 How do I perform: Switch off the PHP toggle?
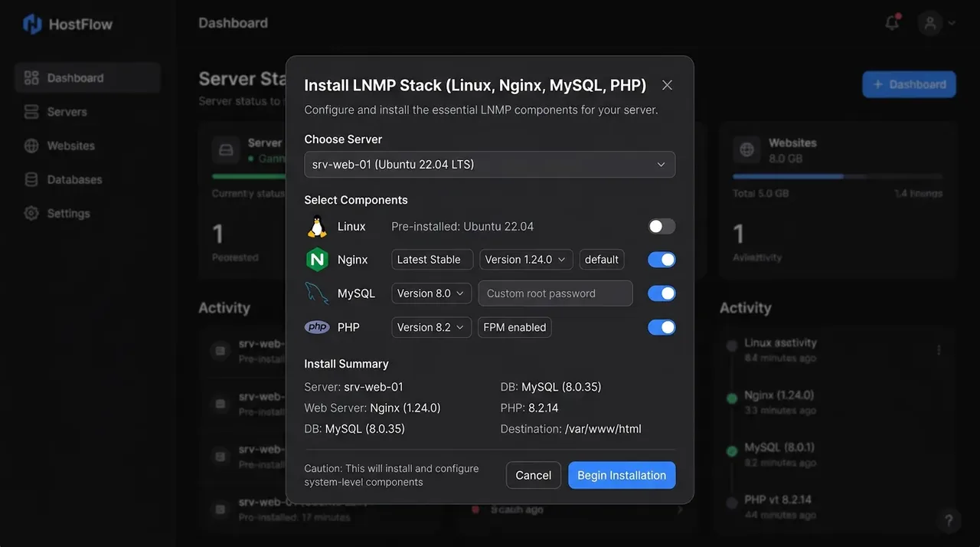(x=661, y=327)
